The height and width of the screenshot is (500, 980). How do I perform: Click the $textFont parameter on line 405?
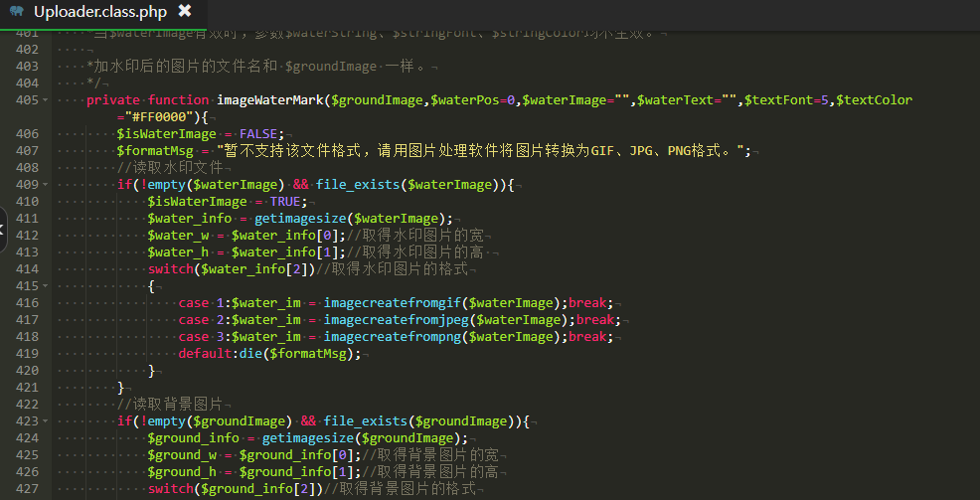tap(779, 100)
